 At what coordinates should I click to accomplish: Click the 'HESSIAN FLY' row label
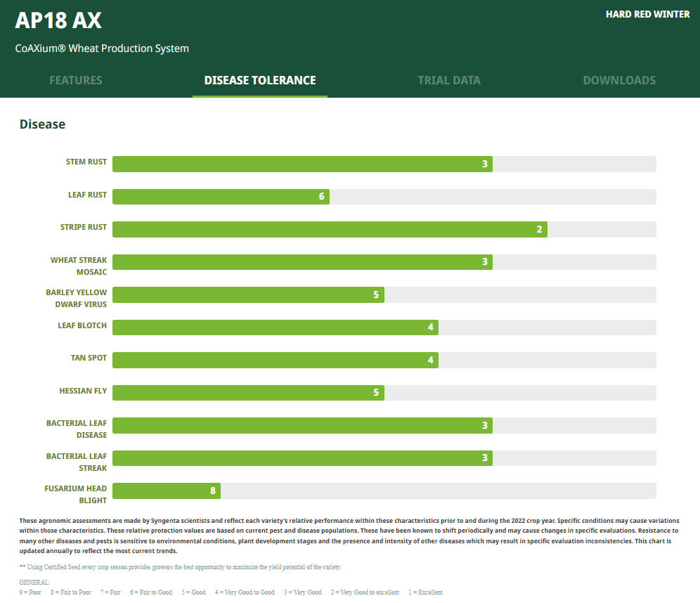[x=83, y=391]
